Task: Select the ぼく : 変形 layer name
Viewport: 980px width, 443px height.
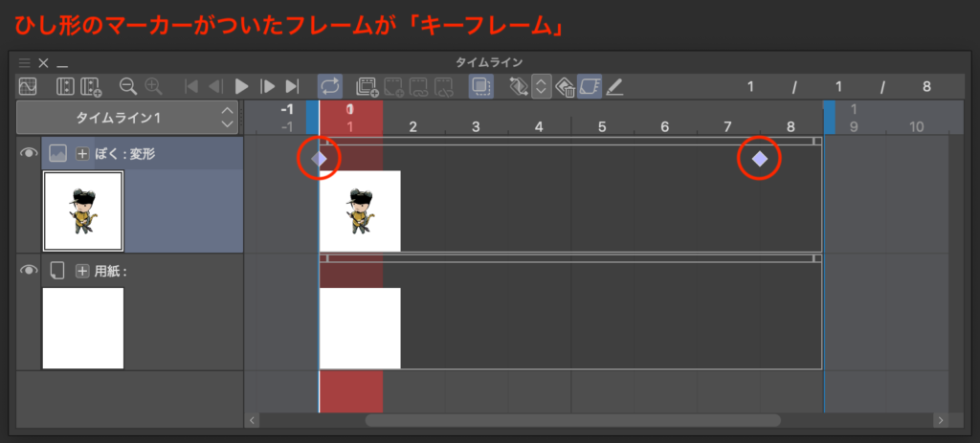Action: pos(125,154)
